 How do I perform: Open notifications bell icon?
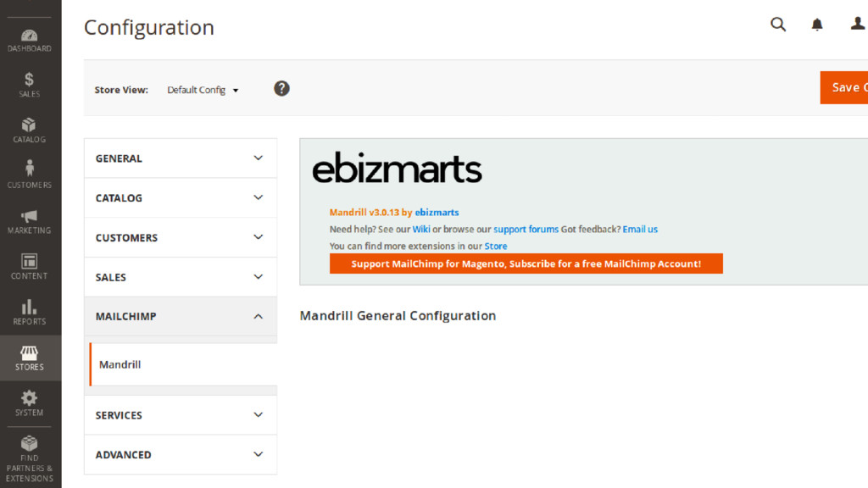click(817, 25)
